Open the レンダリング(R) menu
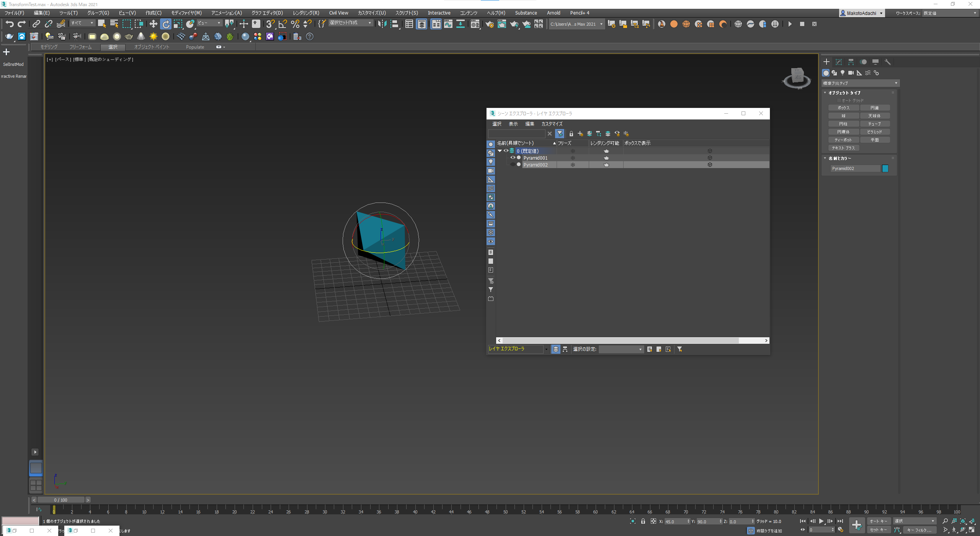 [305, 13]
